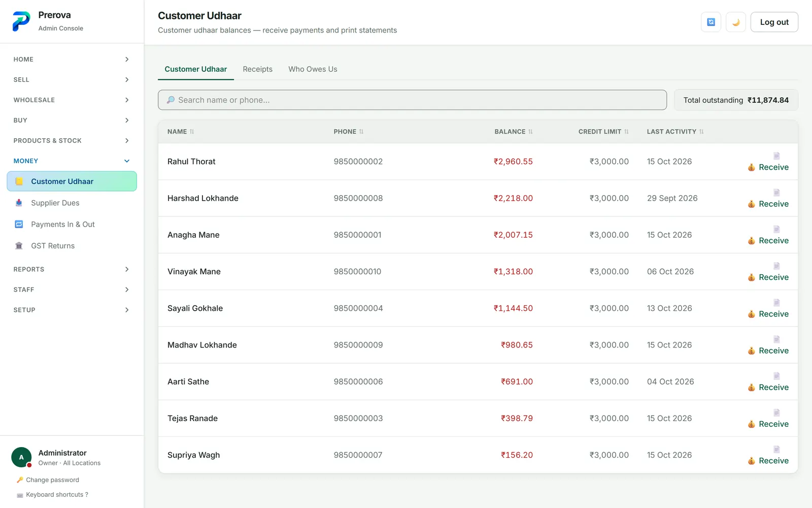Click the balance ₹156.20
The width and height of the screenshot is (812, 508).
517,455
